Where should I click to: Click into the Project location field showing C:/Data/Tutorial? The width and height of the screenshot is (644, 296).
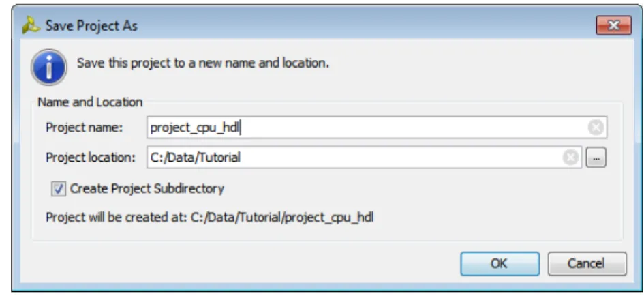pyautogui.click(x=364, y=158)
